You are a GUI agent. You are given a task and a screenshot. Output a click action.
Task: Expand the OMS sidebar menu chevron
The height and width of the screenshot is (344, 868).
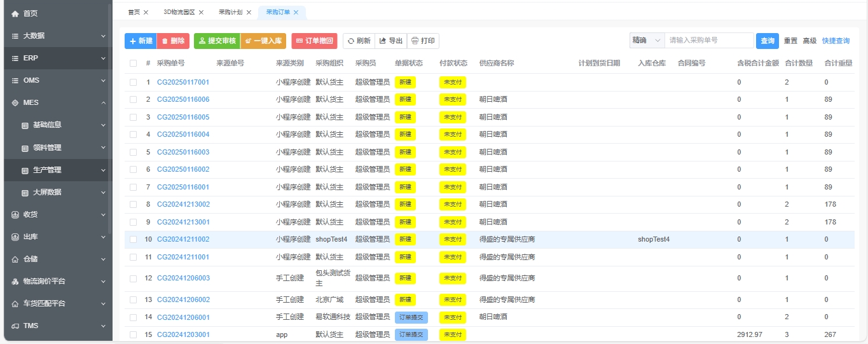[103, 80]
